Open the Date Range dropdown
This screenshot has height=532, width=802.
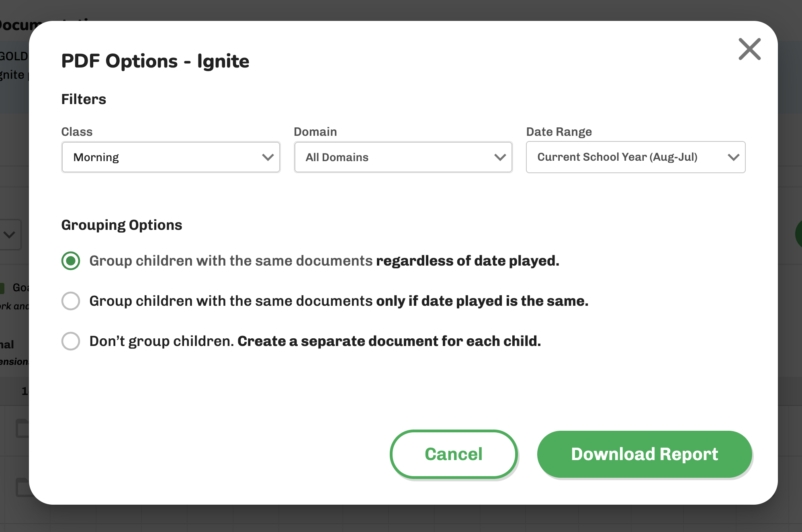click(636, 157)
